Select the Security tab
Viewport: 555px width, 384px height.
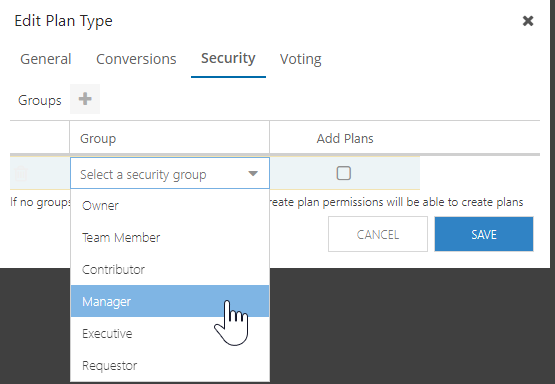[228, 58]
